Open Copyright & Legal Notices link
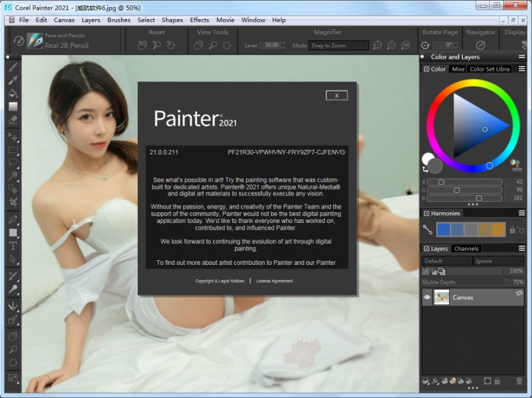 (x=219, y=281)
